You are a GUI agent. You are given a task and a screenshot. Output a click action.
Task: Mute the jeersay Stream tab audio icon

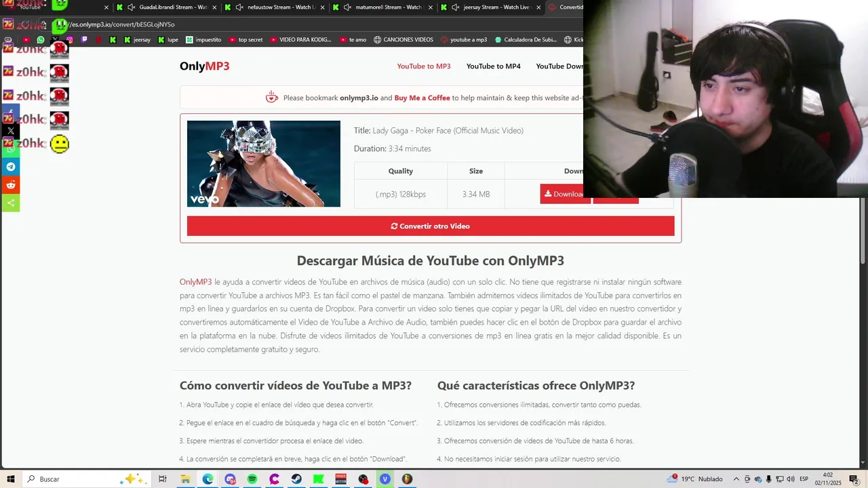coord(455,7)
